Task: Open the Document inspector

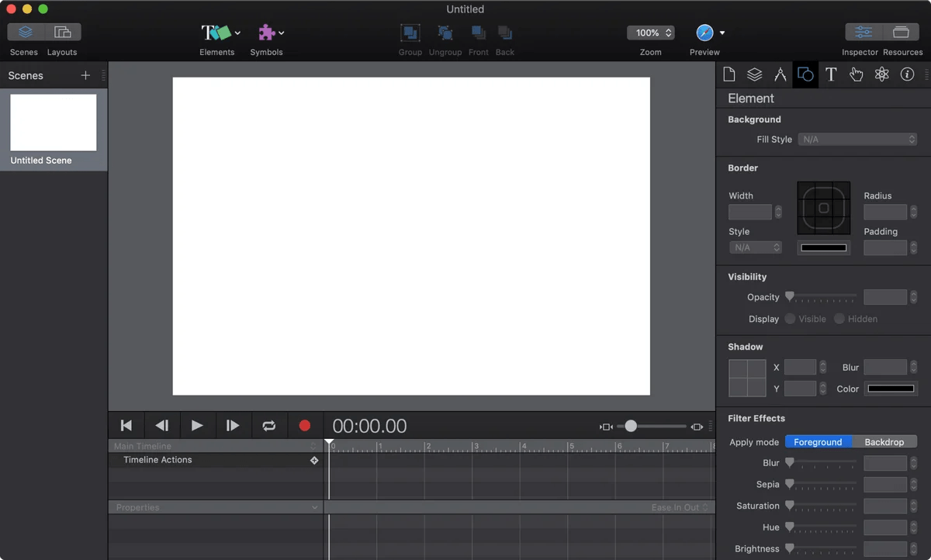Action: click(x=727, y=74)
